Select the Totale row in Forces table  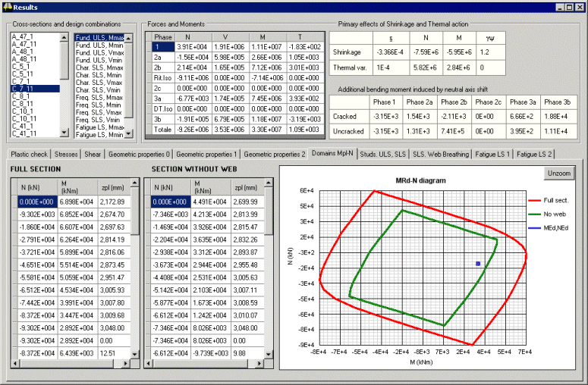162,131
